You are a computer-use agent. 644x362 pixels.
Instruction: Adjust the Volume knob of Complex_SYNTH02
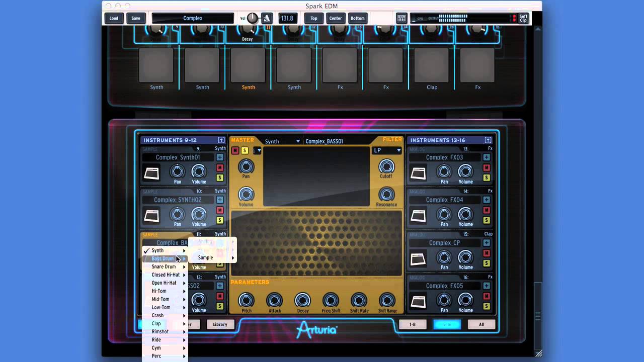click(199, 214)
